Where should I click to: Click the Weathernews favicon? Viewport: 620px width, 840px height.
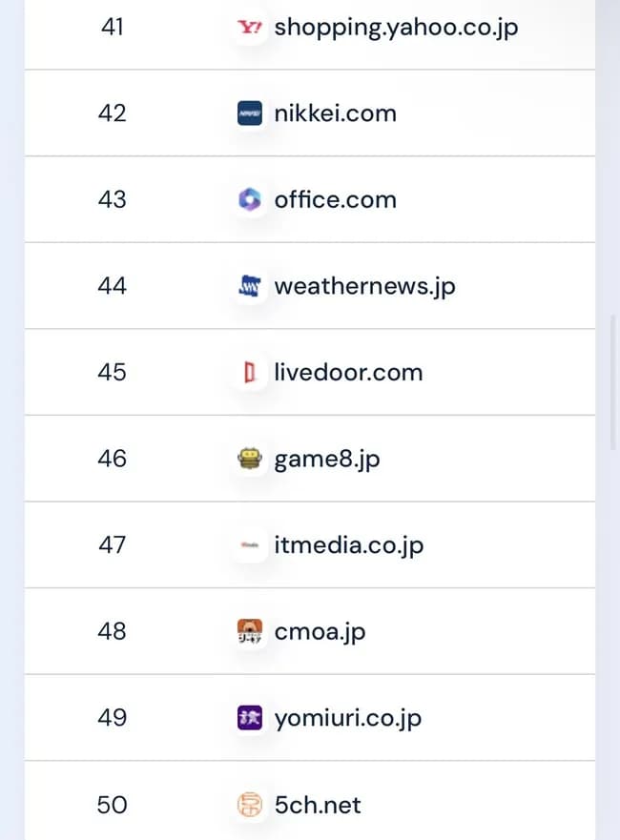[x=250, y=286]
